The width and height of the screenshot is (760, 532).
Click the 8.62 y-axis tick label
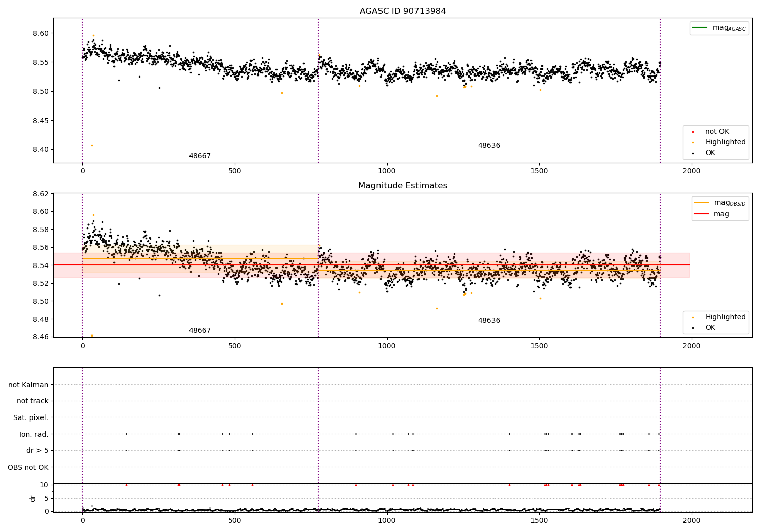[x=40, y=194]
